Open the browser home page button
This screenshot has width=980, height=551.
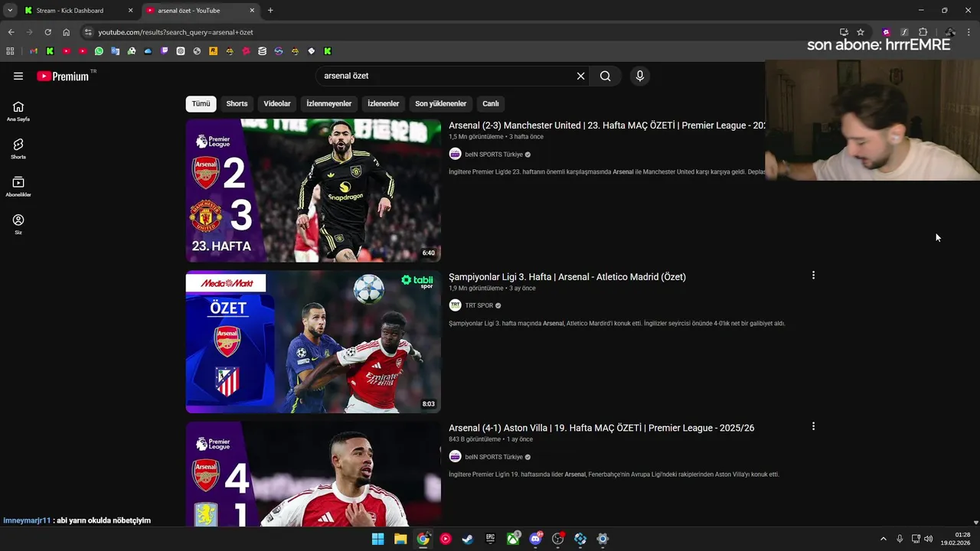pyautogui.click(x=66, y=32)
